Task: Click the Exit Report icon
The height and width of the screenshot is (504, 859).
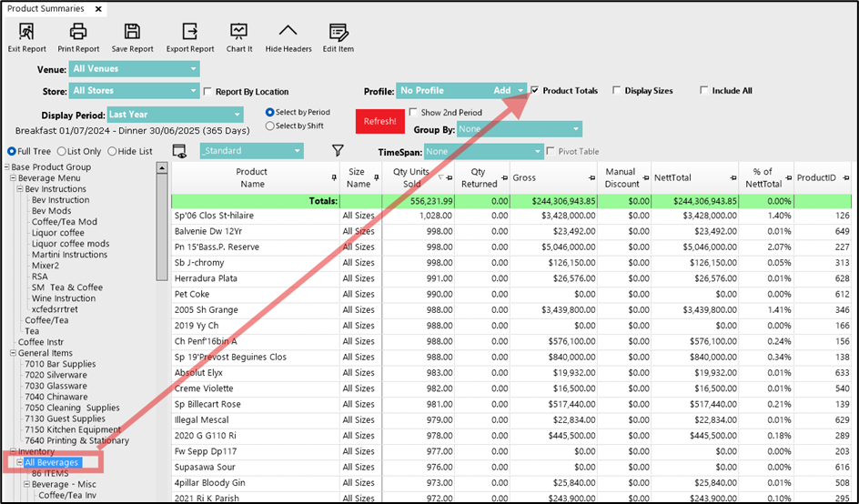Action: pos(27,33)
